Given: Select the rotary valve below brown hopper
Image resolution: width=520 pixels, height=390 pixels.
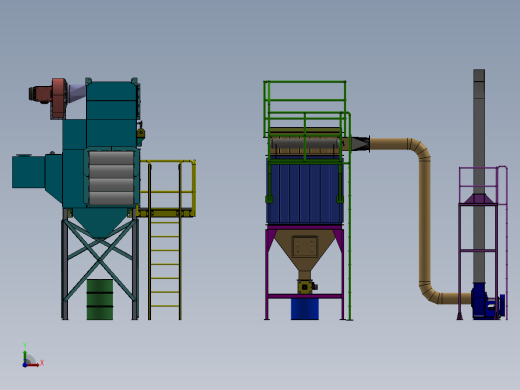Looking at the screenshot, I should pyautogui.click(x=306, y=287).
